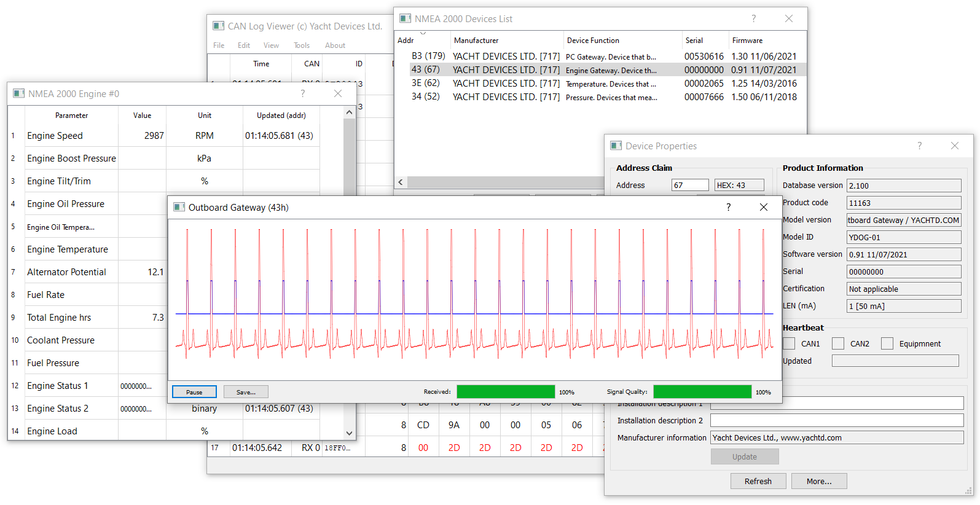Click the Installation description 2 field
Viewport: 980px width, 505px height.
(837, 420)
